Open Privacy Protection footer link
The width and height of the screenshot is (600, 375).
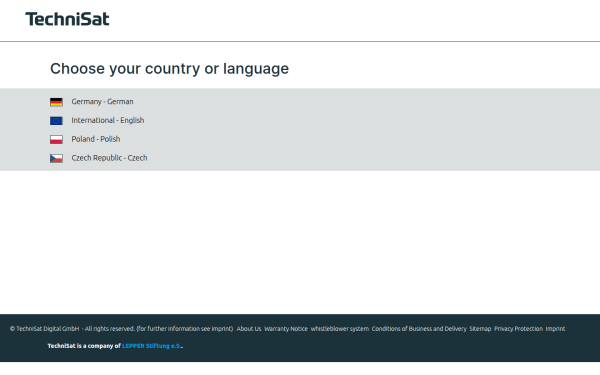(x=518, y=329)
